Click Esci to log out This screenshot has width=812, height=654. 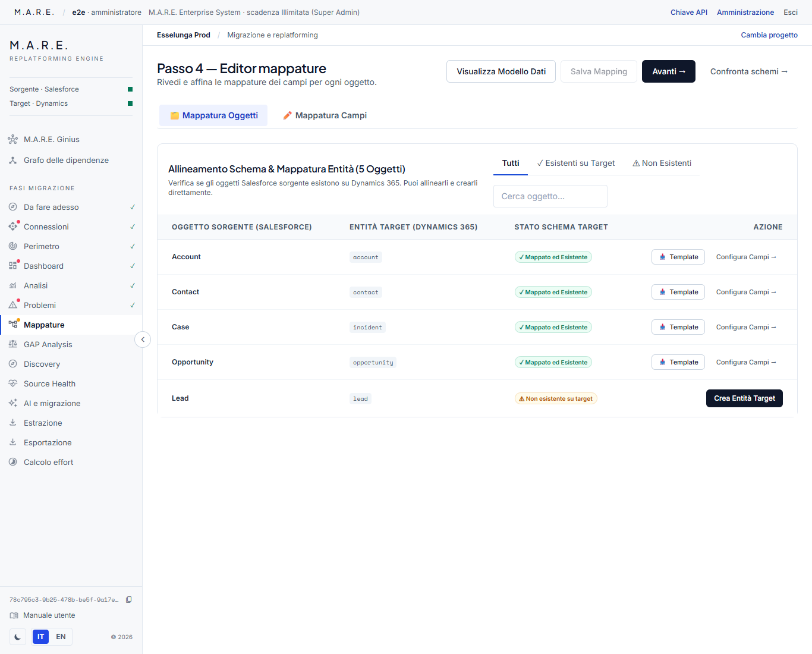pyautogui.click(x=791, y=12)
